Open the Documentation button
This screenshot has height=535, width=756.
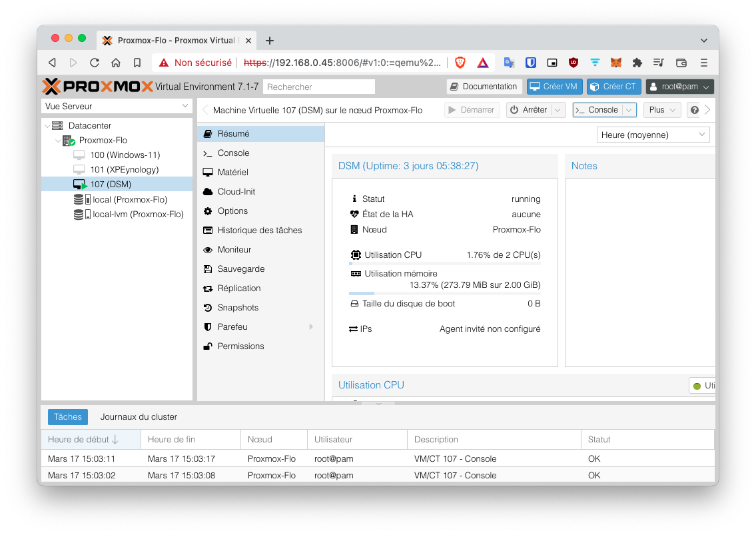[484, 87]
